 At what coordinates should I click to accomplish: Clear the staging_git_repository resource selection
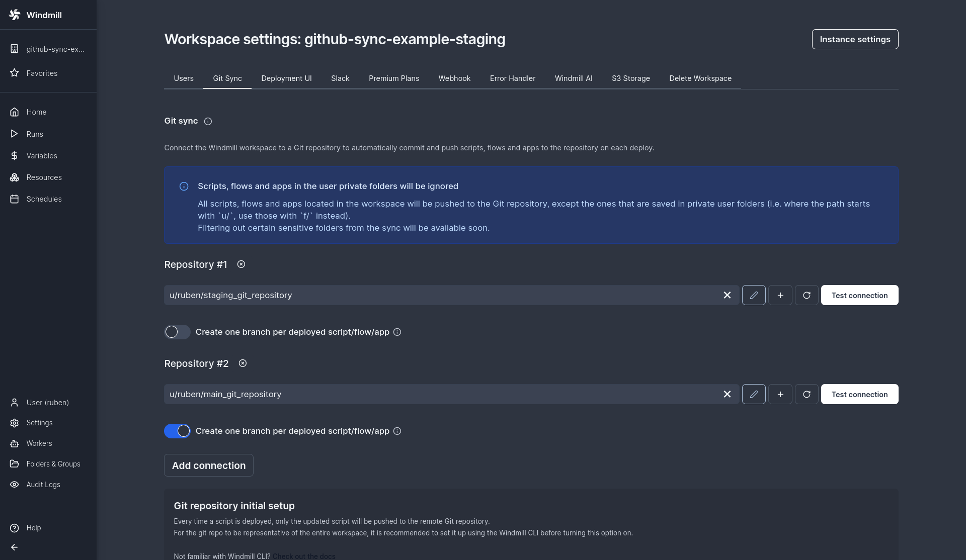727,295
